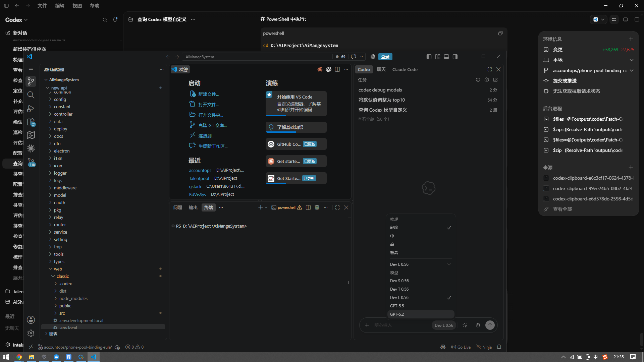Open the Codex workspace dropdown at top left
The height and width of the screenshot is (362, 644).
(16, 20)
